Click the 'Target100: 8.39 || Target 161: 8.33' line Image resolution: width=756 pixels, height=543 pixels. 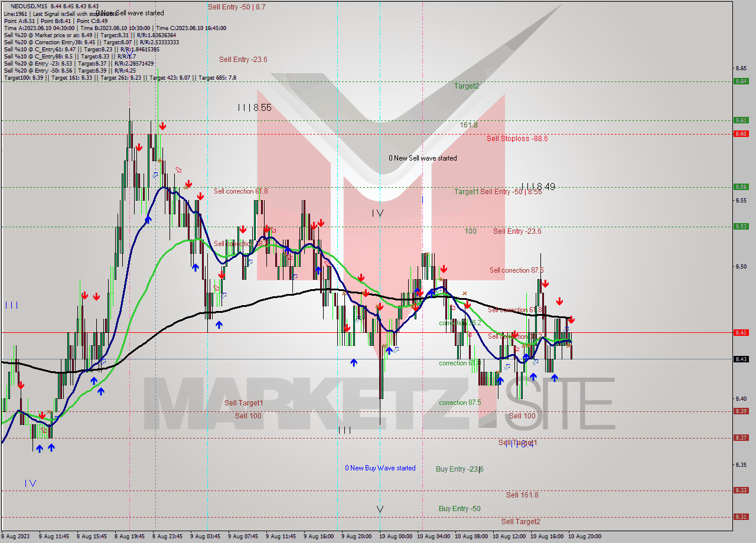(120, 77)
